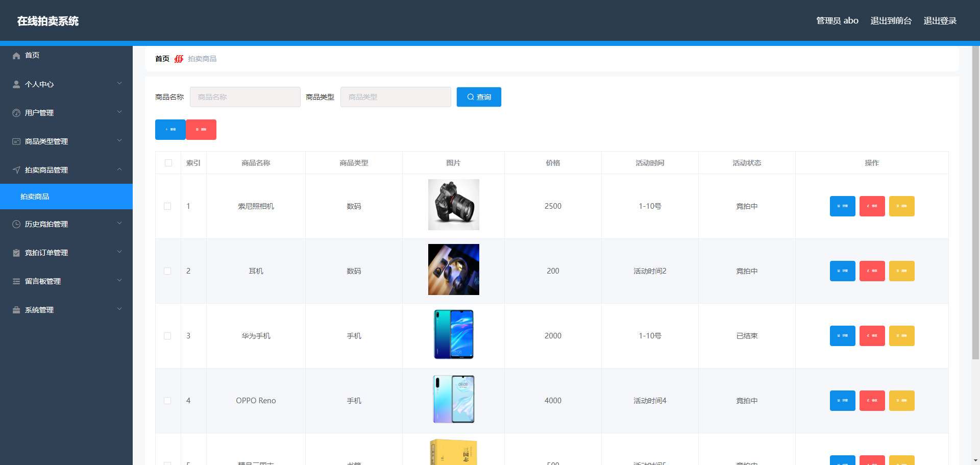Focus the 商品名称 search input
Image resolution: width=980 pixels, height=465 pixels.
click(x=245, y=97)
